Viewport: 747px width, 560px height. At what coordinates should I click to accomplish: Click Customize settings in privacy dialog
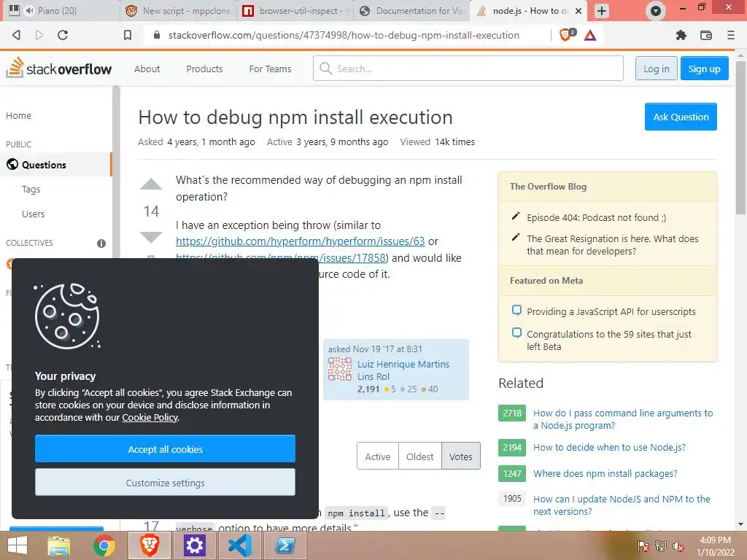click(x=165, y=483)
